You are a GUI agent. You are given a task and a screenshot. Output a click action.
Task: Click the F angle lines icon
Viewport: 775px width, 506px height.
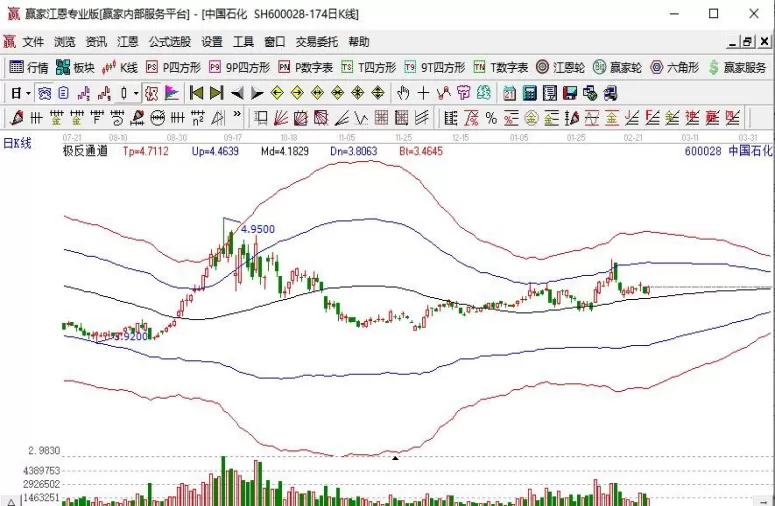pos(652,118)
